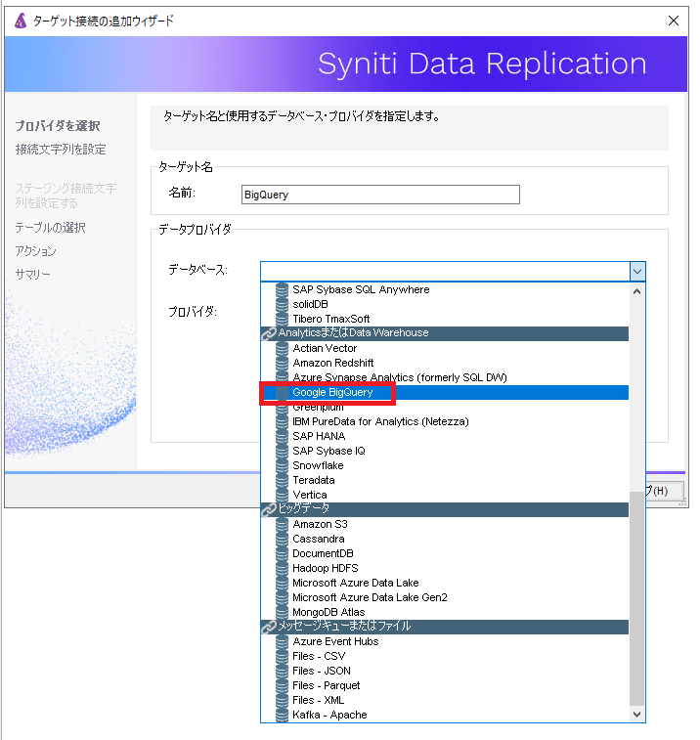The height and width of the screenshot is (740, 700).
Task: Select MongoDB Atlas entry
Action: (x=445, y=612)
